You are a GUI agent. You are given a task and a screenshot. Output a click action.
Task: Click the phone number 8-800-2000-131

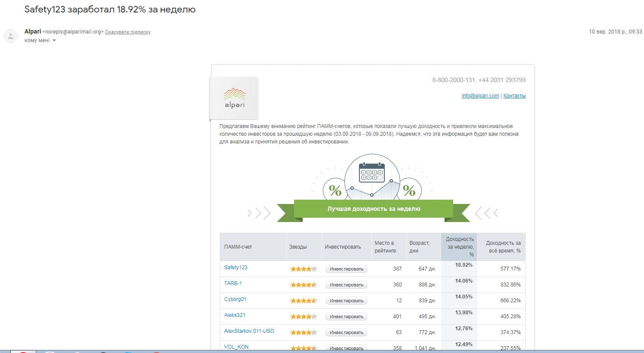454,80
